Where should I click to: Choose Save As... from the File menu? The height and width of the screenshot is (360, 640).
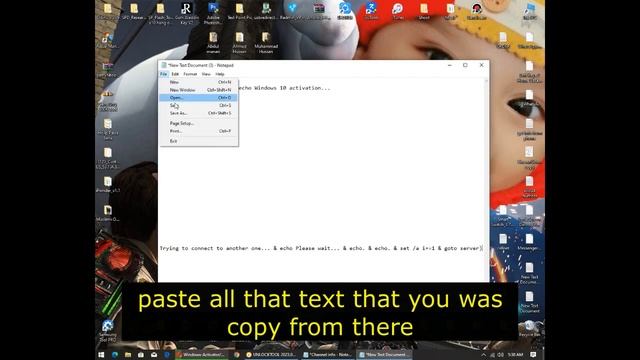tap(198, 113)
